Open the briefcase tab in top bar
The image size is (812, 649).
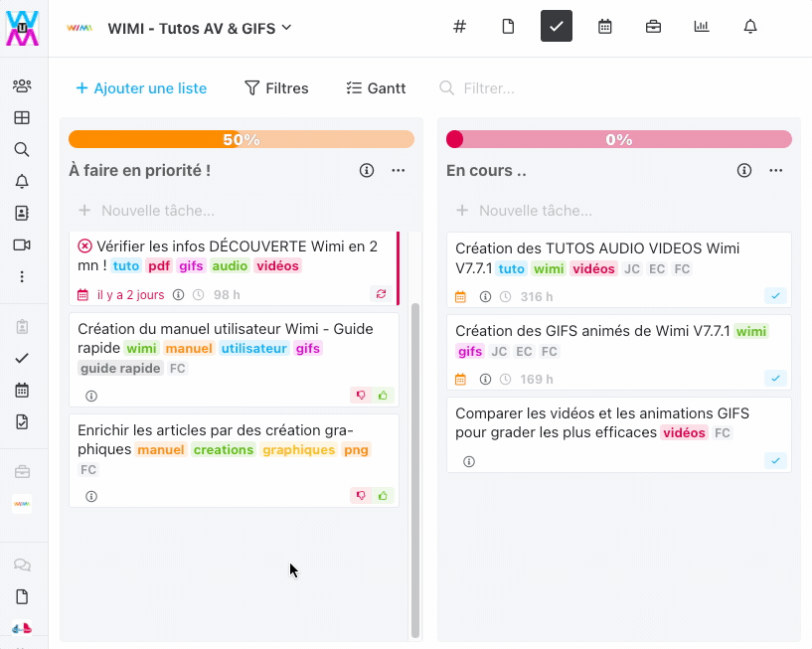pyautogui.click(x=653, y=26)
